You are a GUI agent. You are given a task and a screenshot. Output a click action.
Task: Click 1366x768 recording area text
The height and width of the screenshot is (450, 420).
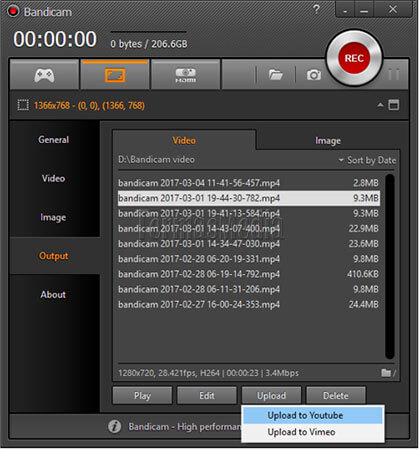coord(89,106)
